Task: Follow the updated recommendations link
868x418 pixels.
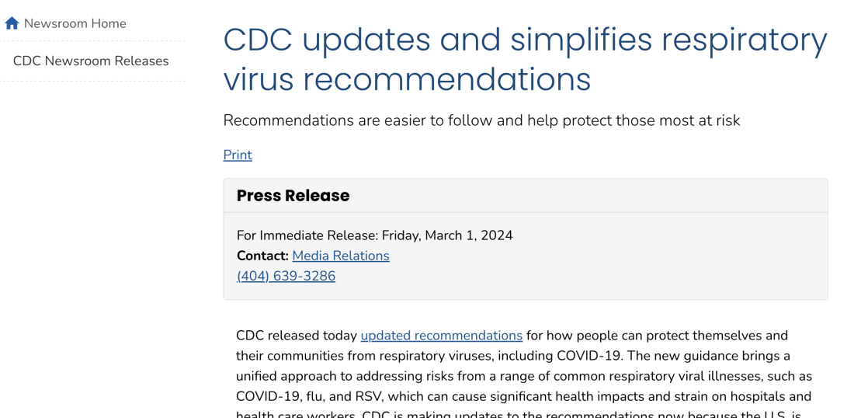Action: [x=441, y=336]
